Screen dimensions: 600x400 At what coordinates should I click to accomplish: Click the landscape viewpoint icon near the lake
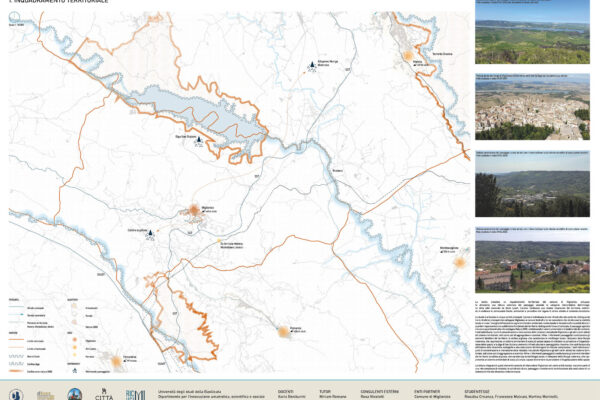(199, 142)
